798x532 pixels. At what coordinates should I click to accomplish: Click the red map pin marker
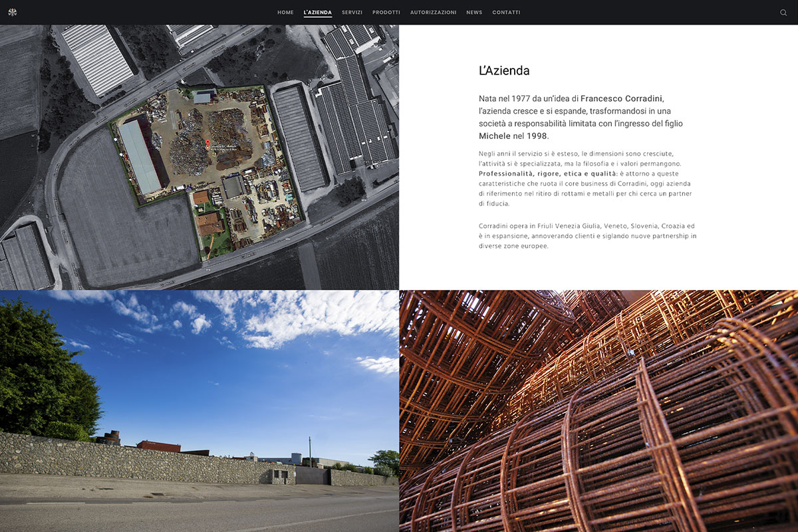tap(207, 144)
